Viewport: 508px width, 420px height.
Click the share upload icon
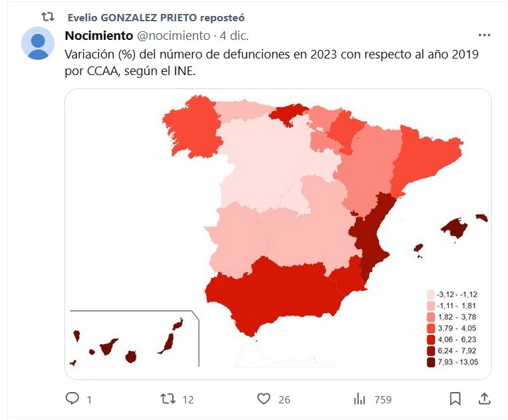pyautogui.click(x=485, y=399)
